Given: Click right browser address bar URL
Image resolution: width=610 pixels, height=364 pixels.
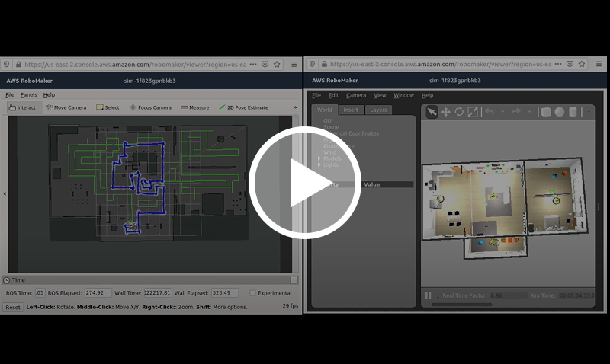Looking at the screenshot, I should click(441, 64).
